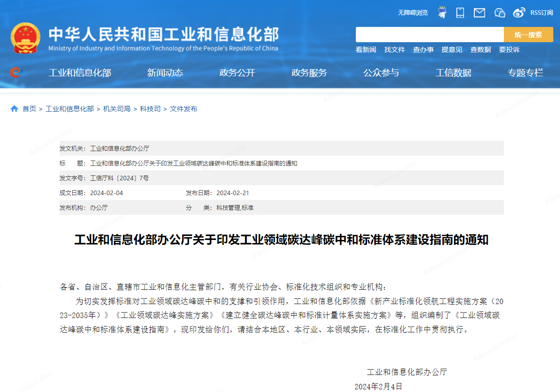Click the 查数据 quick link
Viewport: 560px width, 392px height.
(480, 50)
